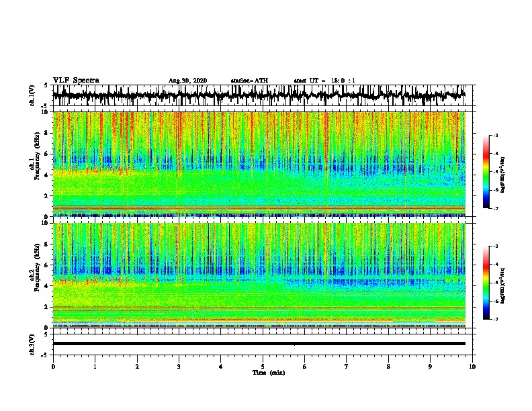Viewport: 532px width, 411px height.
Task: Click the "-3" label on ch.1 color bar
Action: point(495,136)
